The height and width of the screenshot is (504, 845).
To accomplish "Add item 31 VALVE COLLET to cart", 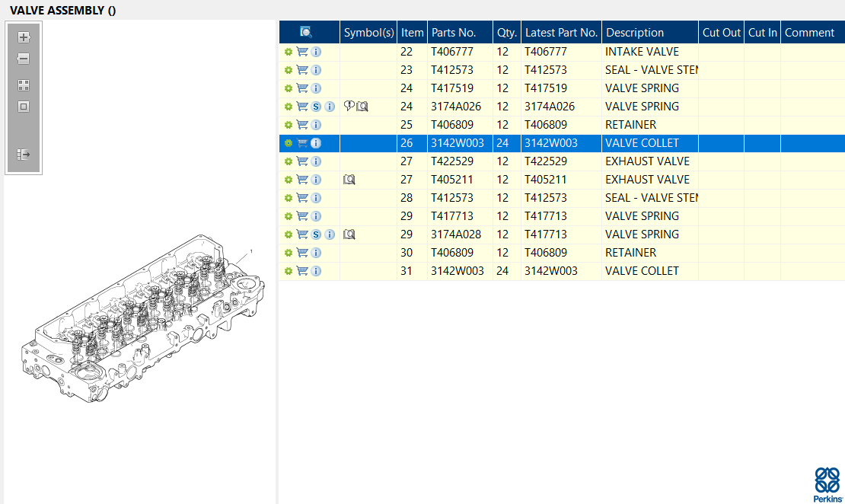I will (x=302, y=271).
